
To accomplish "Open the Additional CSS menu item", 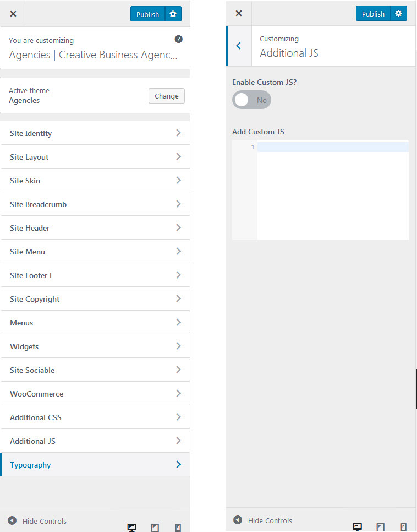I will [x=95, y=417].
